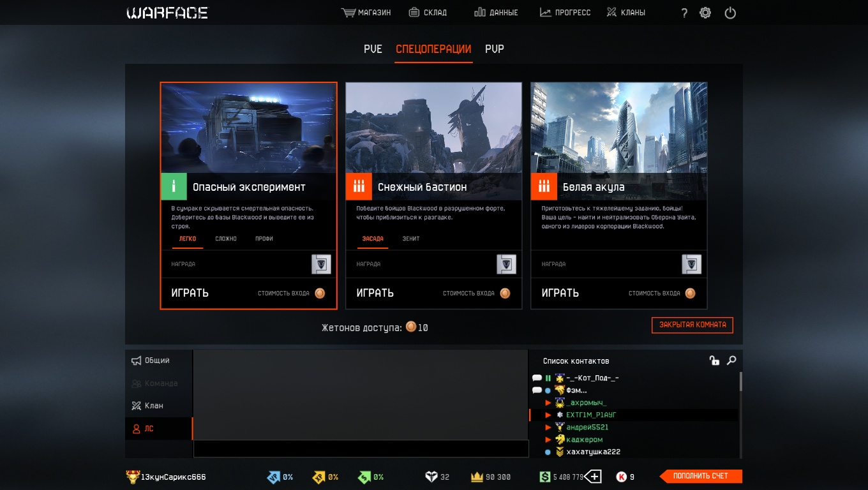
Task: Click the speech bubble next to -_-Кот_Под-_-
Action: click(537, 378)
